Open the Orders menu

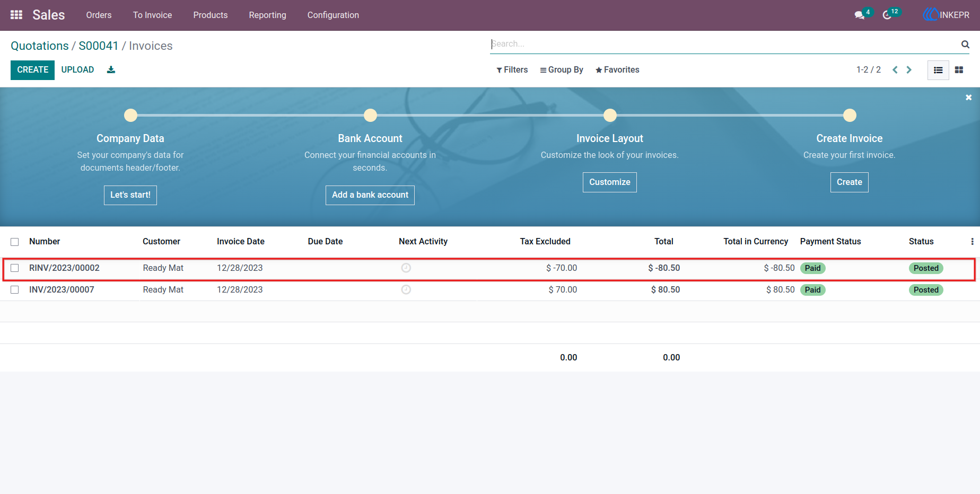pyautogui.click(x=99, y=15)
